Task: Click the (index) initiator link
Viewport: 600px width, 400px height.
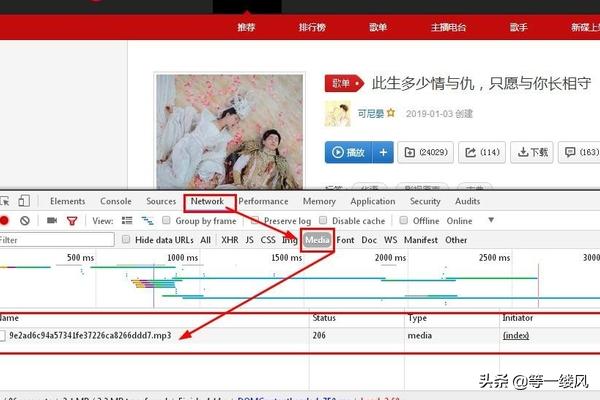Action: tap(516, 335)
